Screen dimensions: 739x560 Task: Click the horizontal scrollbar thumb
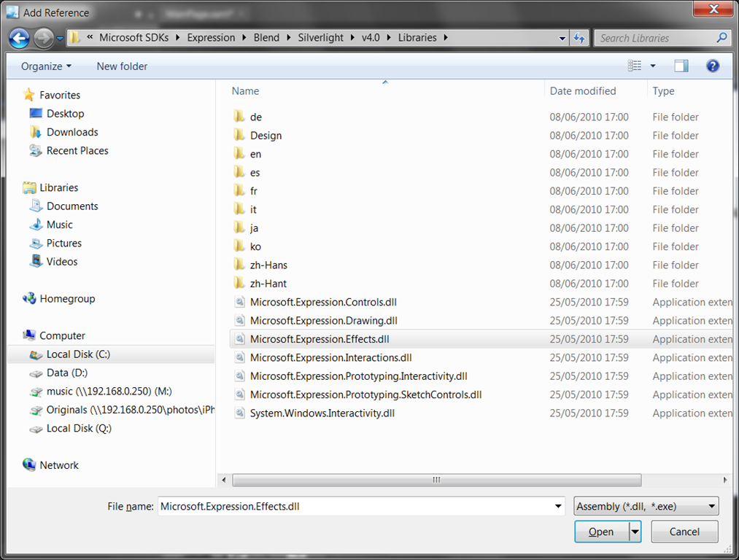(x=437, y=480)
